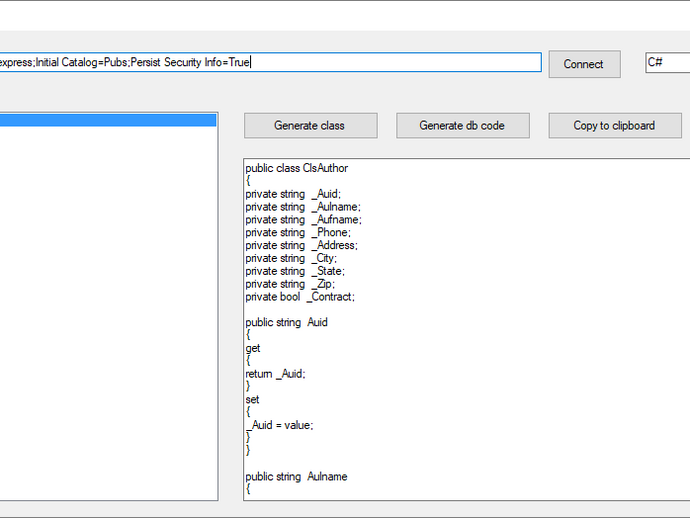This screenshot has width=690, height=518.
Task: Click the 'public class ClsAuthor' line
Action: coord(296,168)
